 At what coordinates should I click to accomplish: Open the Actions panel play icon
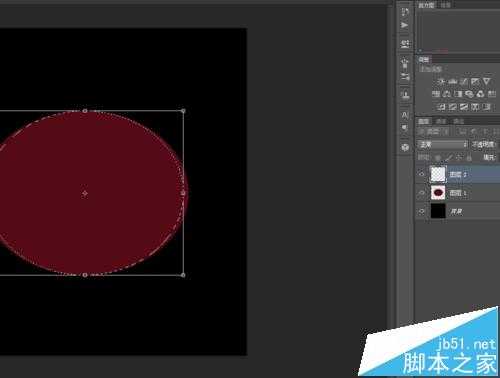pos(405,25)
